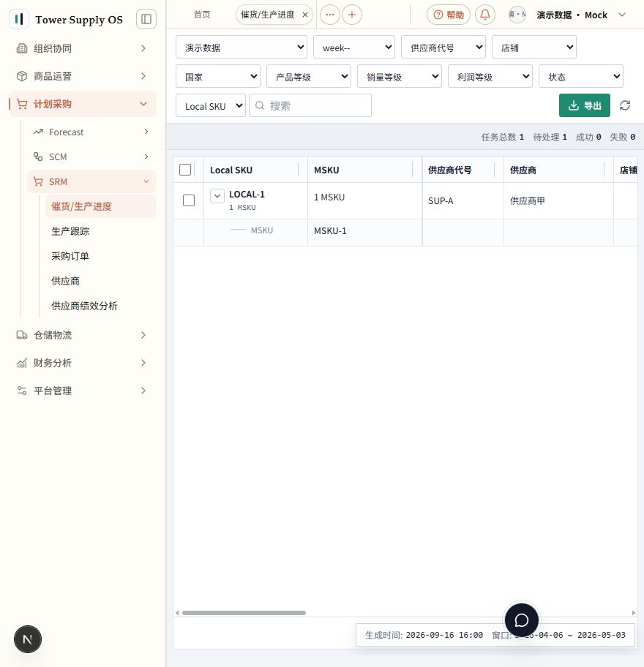Open the 销量等级 filter dropdown
The width and height of the screenshot is (644, 667).
pyautogui.click(x=400, y=77)
